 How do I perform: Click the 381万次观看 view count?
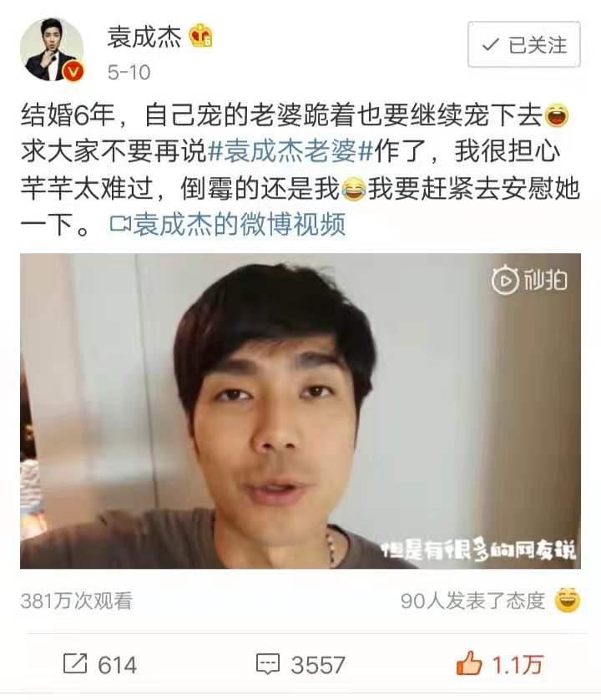(76, 601)
